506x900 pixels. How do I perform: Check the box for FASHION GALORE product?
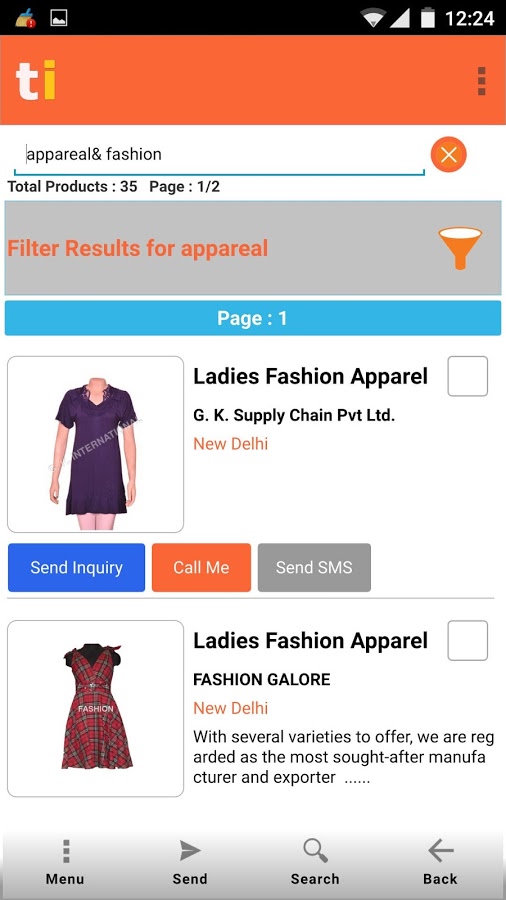[468, 640]
